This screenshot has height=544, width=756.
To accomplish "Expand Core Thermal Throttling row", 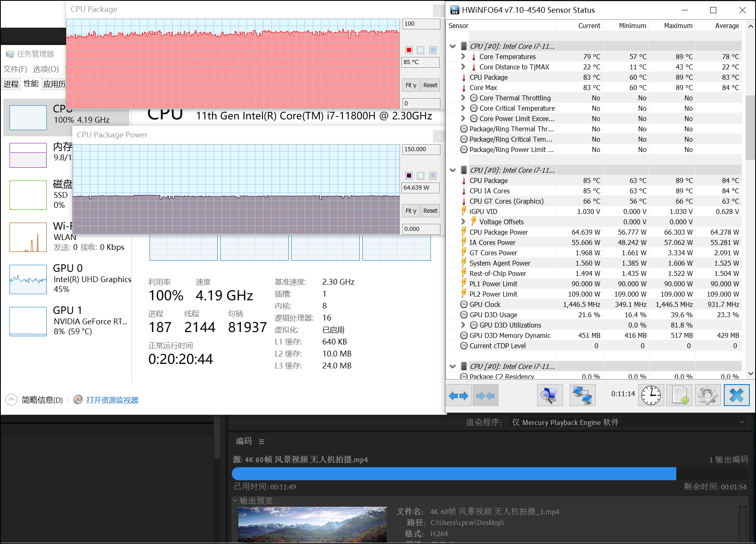I will 463,98.
